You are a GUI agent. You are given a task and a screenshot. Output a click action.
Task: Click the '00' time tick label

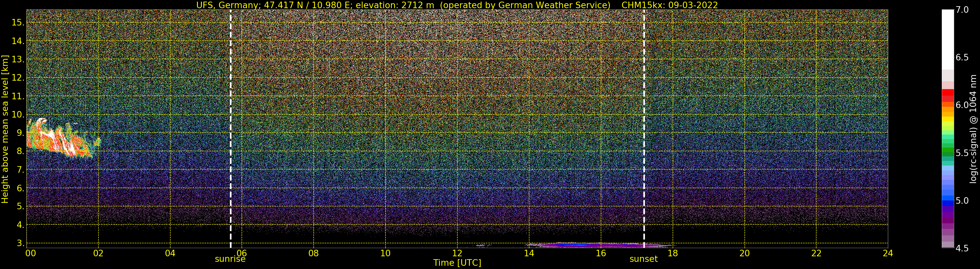point(31,253)
